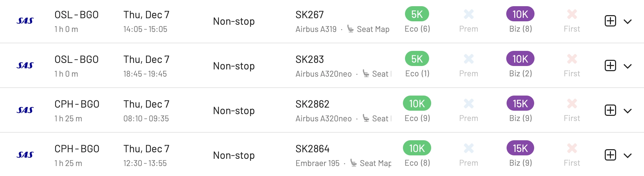This screenshot has height=176, width=644.
Task: Open Seat Map for SK267 Airbus A319
Action: tap(368, 29)
